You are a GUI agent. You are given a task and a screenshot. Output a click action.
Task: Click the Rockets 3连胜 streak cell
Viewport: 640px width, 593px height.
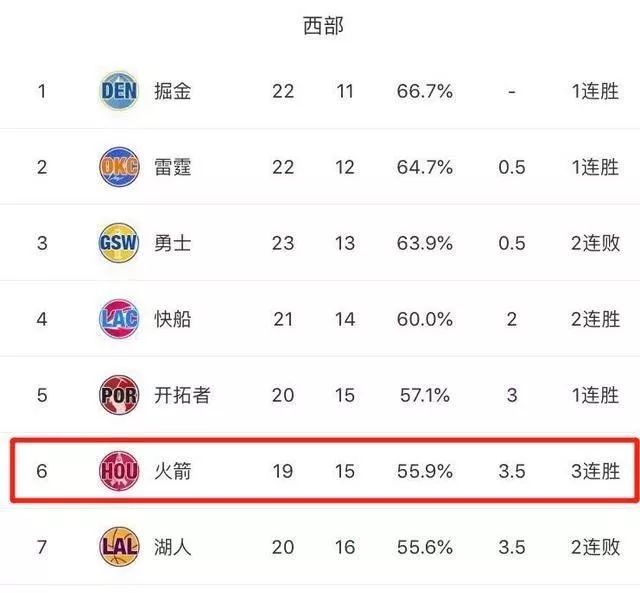pyautogui.click(x=596, y=471)
